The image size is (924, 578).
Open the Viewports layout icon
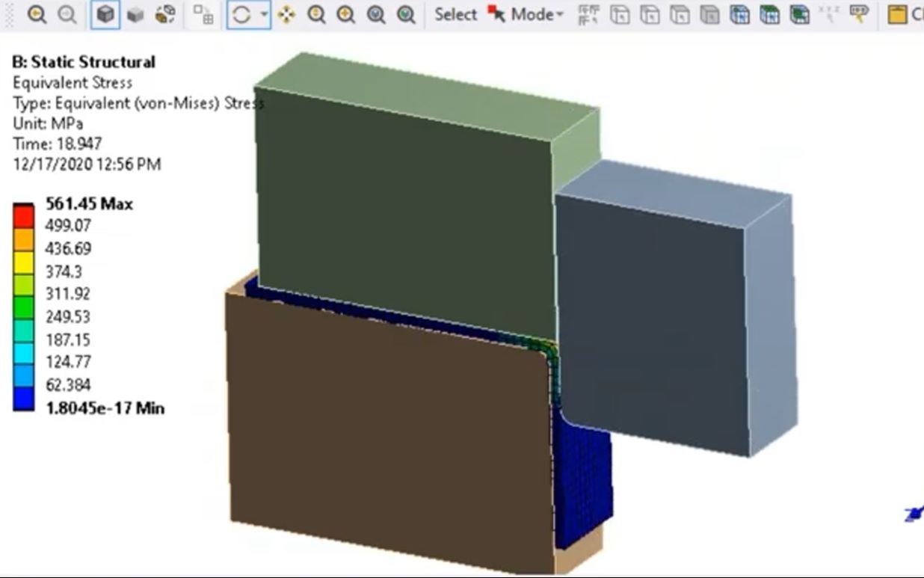pyautogui.click(x=203, y=13)
